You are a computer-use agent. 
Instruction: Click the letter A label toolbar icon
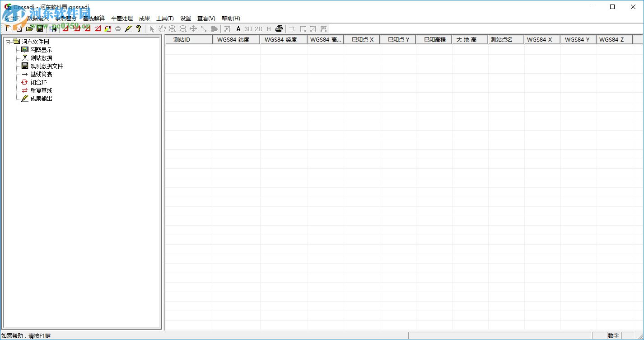pos(238,29)
